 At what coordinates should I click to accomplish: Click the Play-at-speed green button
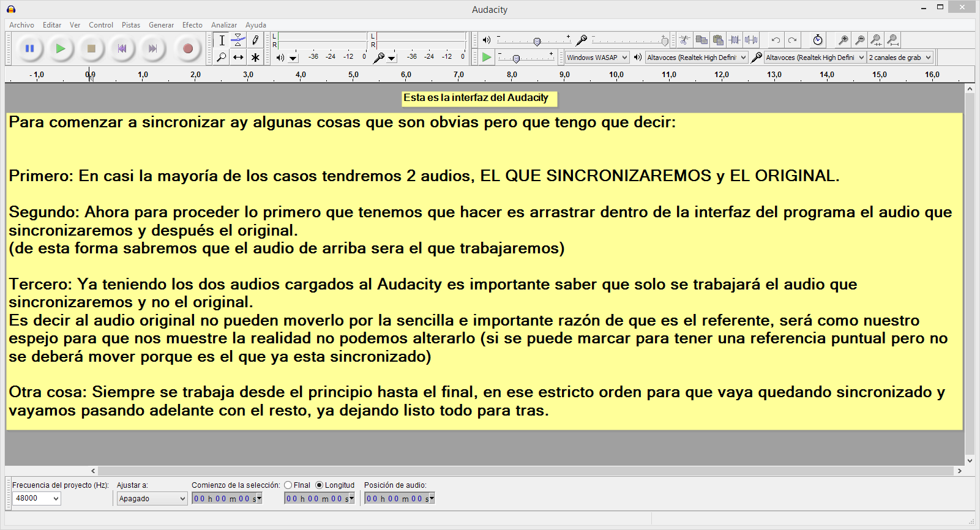(x=487, y=57)
